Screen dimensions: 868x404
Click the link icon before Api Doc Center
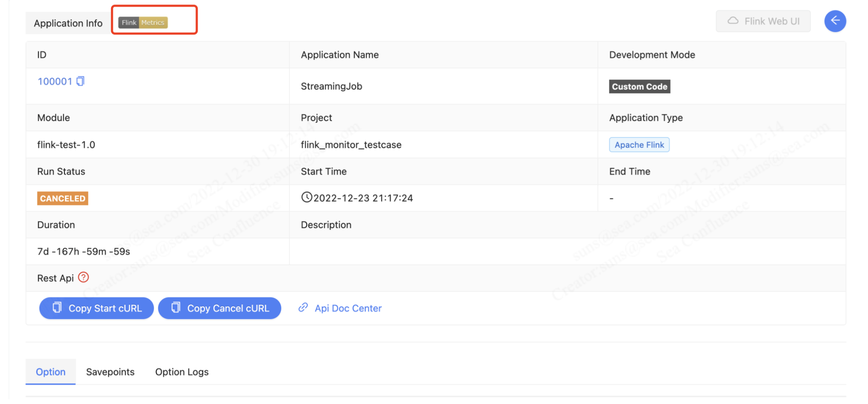point(303,308)
